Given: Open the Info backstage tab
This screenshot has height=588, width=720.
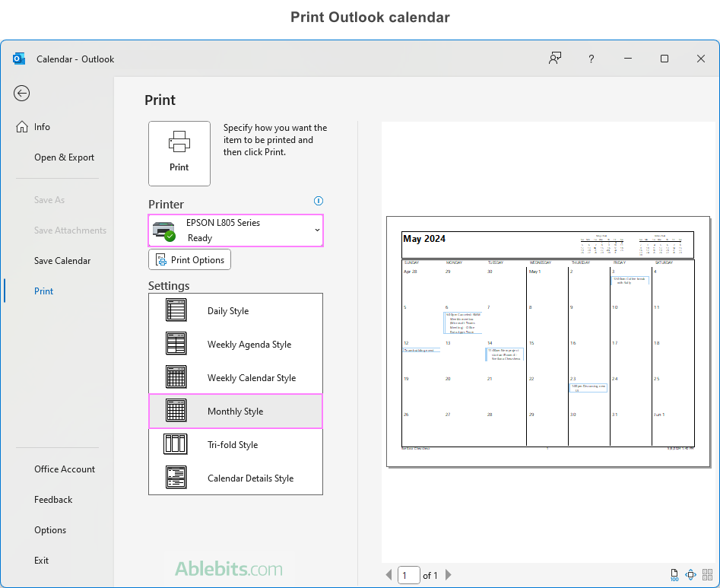Looking at the screenshot, I should pyautogui.click(x=42, y=127).
